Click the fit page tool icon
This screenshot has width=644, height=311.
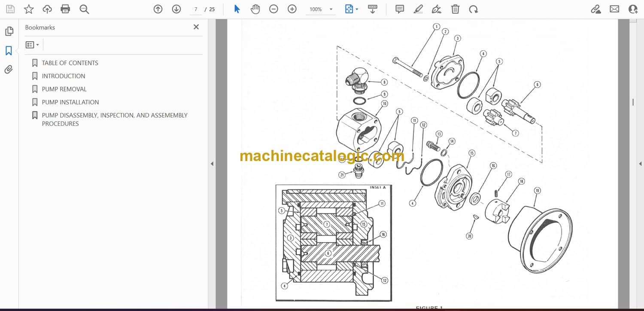[x=349, y=9]
